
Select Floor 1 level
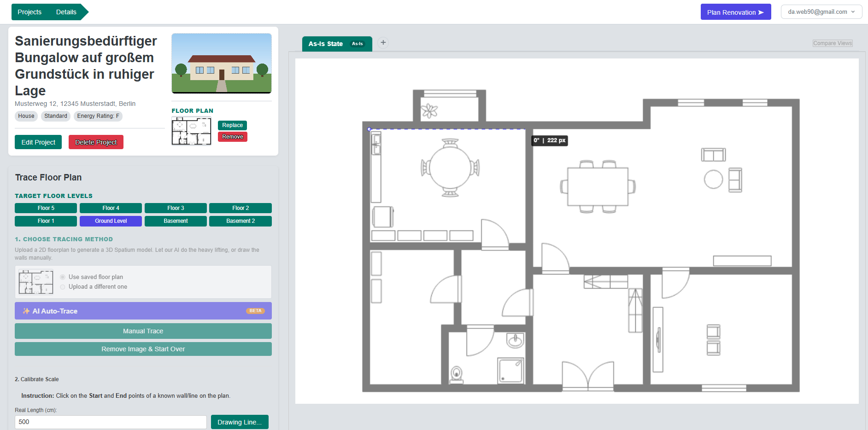pos(46,221)
